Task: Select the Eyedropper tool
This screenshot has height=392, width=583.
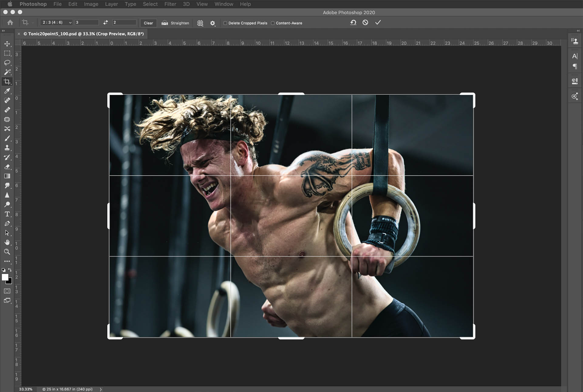Action: 7,91
